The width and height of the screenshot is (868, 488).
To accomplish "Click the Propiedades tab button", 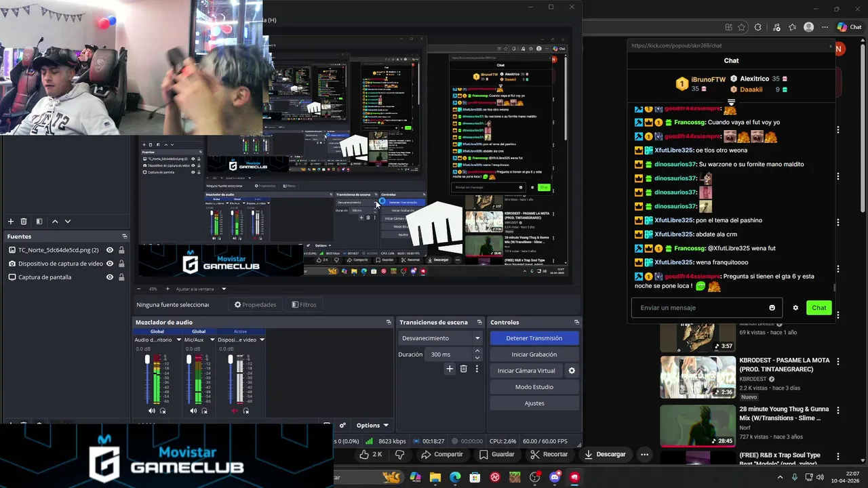I will coord(255,305).
